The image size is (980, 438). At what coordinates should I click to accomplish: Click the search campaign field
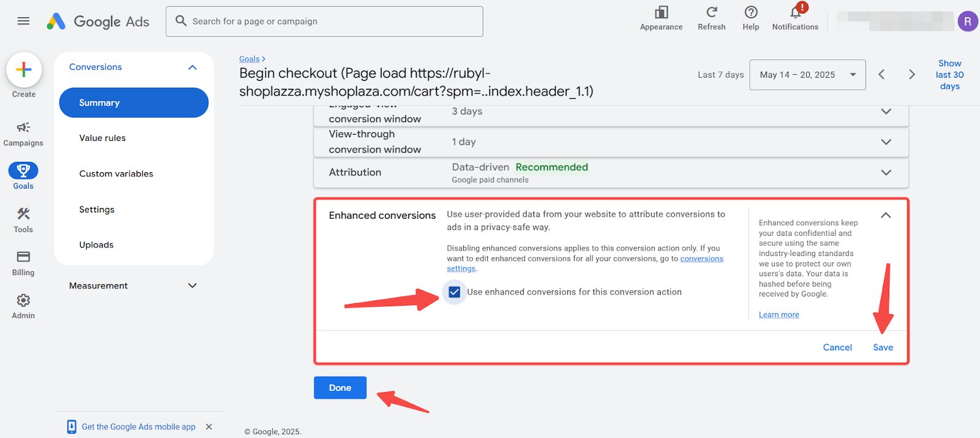coord(325,21)
